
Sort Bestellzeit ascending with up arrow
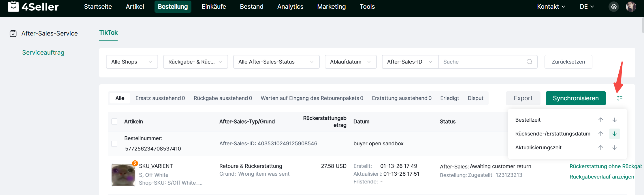601,120
